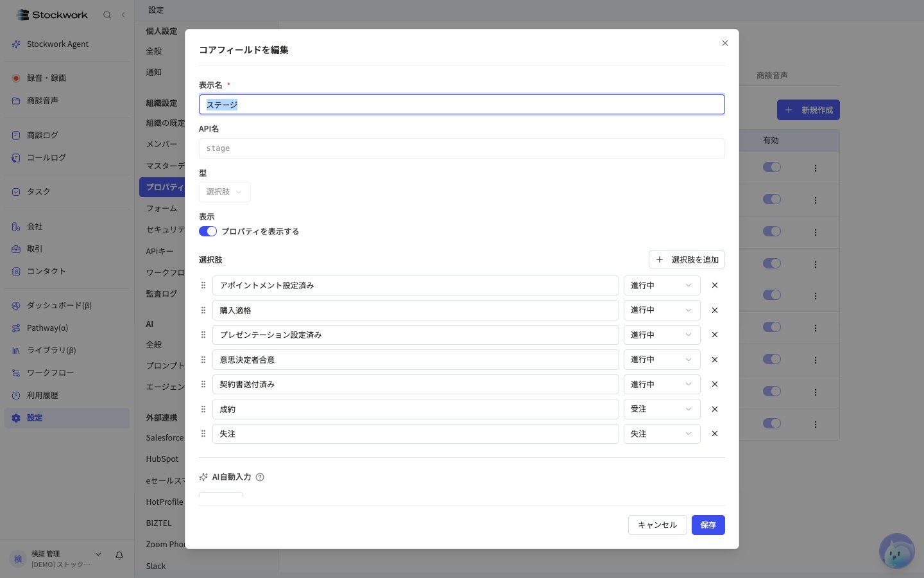Click the notification bell icon
The width and height of the screenshot is (924, 578).
tap(119, 555)
